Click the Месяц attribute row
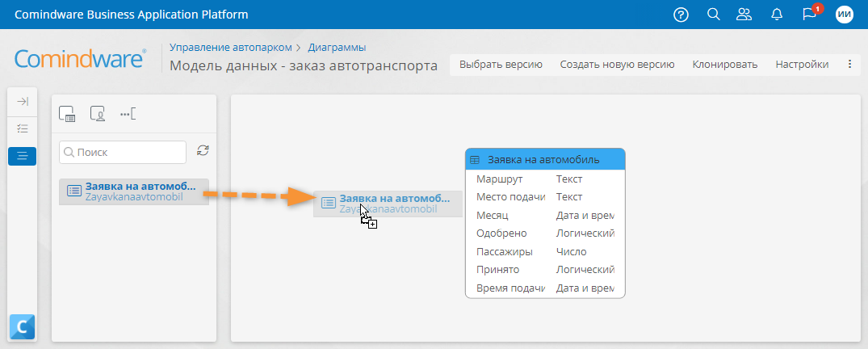The height and width of the screenshot is (349, 868). (x=545, y=215)
